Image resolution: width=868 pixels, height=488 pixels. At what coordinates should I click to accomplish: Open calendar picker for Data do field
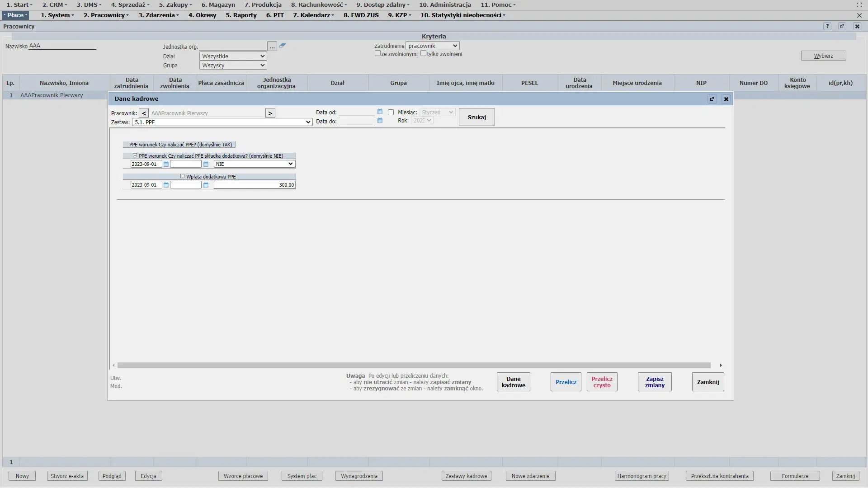pos(380,121)
